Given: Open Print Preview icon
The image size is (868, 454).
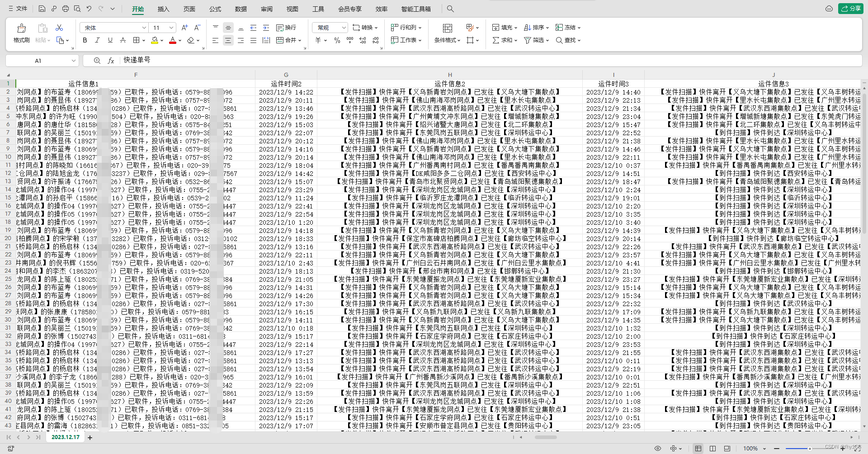Looking at the screenshot, I should click(x=77, y=9).
